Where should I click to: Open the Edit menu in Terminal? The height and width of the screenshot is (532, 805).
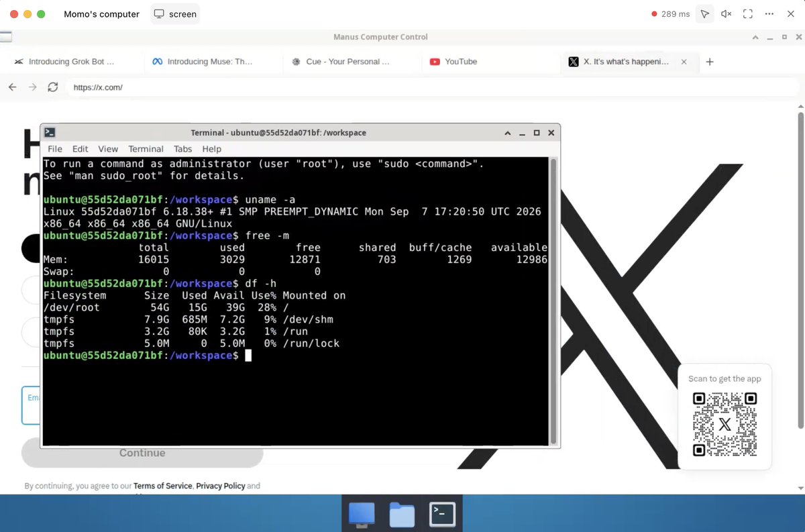pos(80,149)
